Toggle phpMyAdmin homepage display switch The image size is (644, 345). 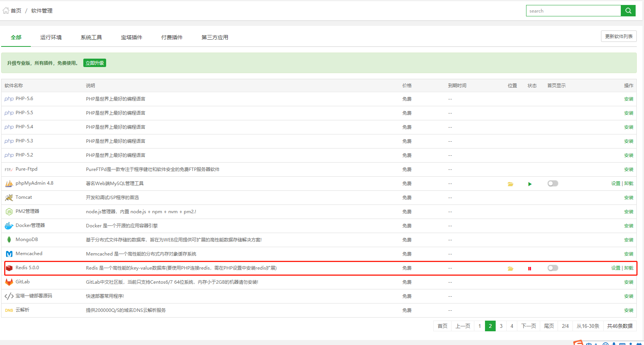(553, 184)
